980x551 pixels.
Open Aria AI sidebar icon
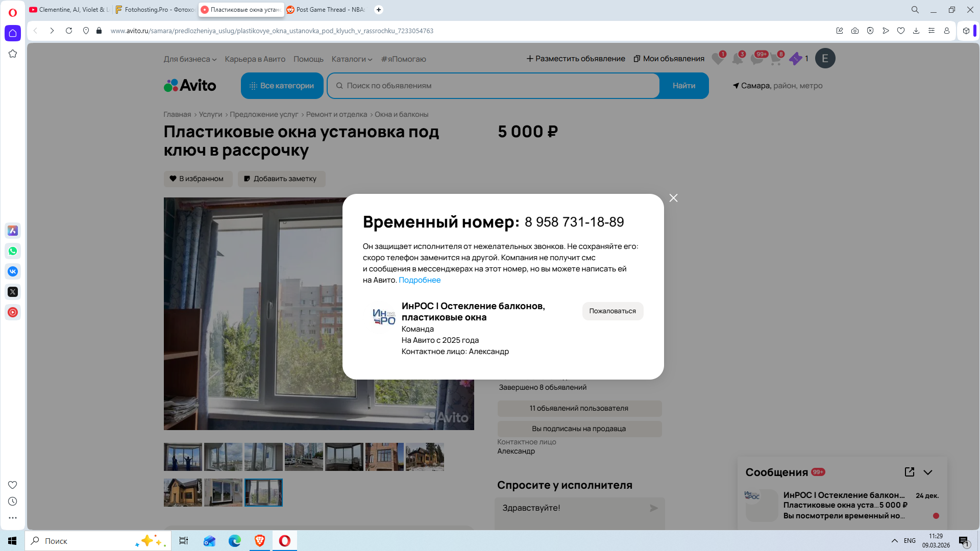pyautogui.click(x=13, y=231)
